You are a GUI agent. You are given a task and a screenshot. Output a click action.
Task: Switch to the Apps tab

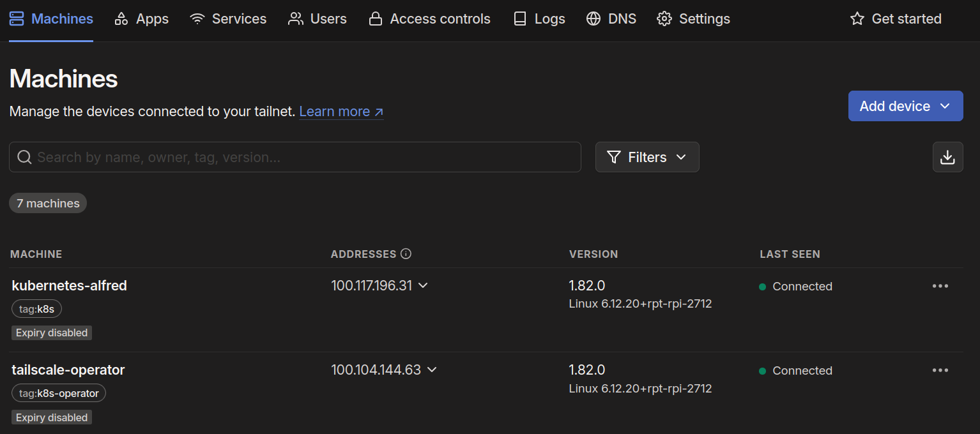pos(141,19)
